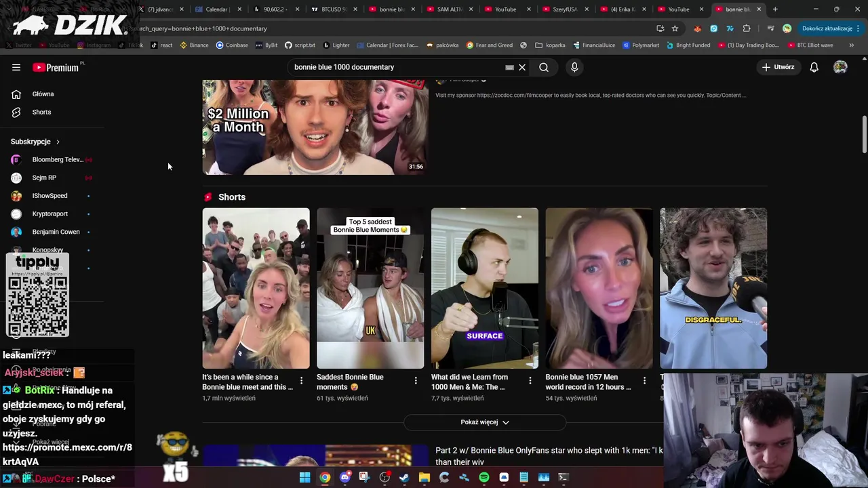Image resolution: width=868 pixels, height=488 pixels.
Task: Play the 1057 Men world record short
Action: click(599, 288)
